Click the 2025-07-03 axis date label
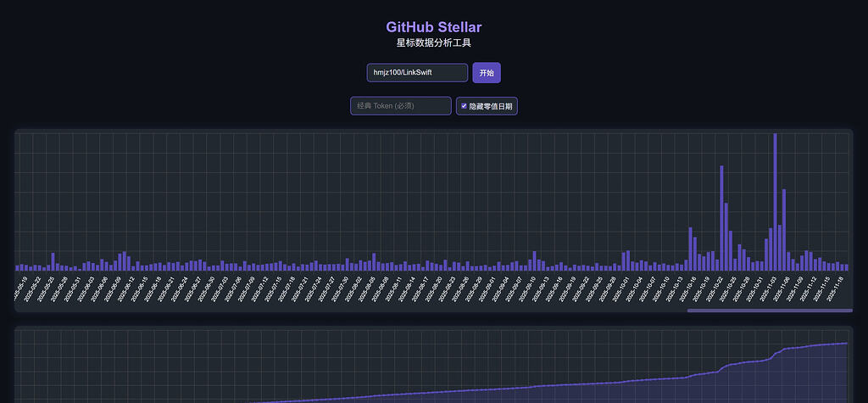The width and height of the screenshot is (868, 403). [219, 288]
